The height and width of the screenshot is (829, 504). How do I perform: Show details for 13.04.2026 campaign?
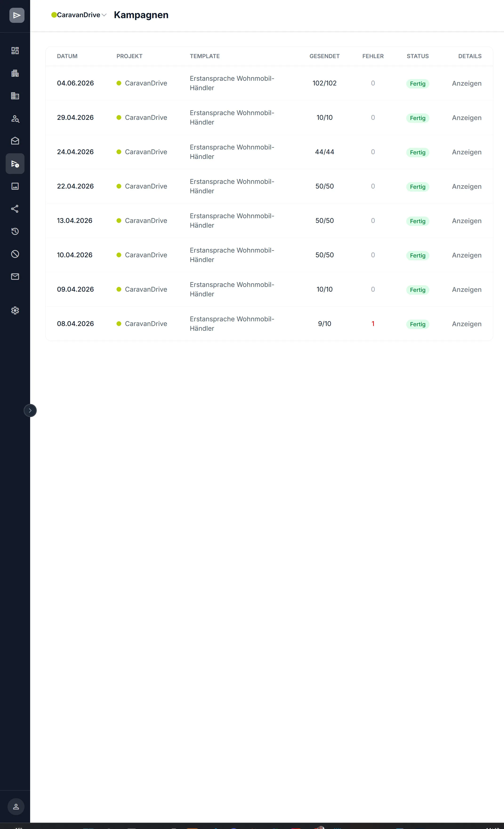click(x=467, y=221)
